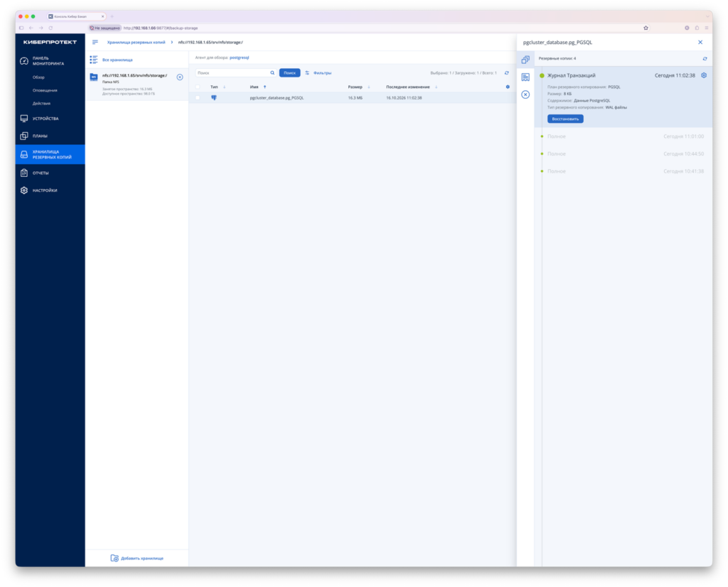The height and width of the screenshot is (587, 728).
Task: Click the 16.10.2026 11:02:38 date cell
Action: (x=404, y=98)
